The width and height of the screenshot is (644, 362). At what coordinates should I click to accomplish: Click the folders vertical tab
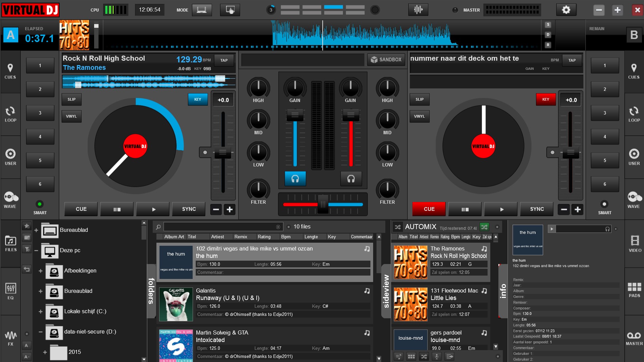[151, 291]
